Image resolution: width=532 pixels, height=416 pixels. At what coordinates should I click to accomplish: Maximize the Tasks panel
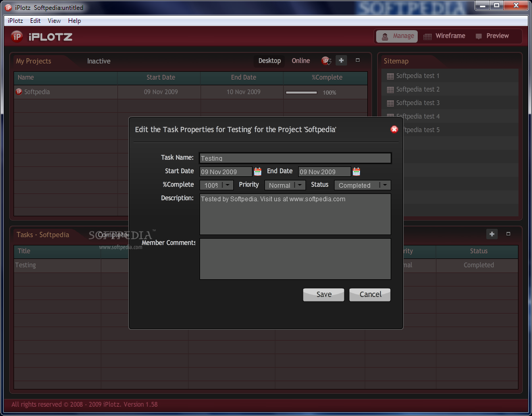(x=508, y=233)
